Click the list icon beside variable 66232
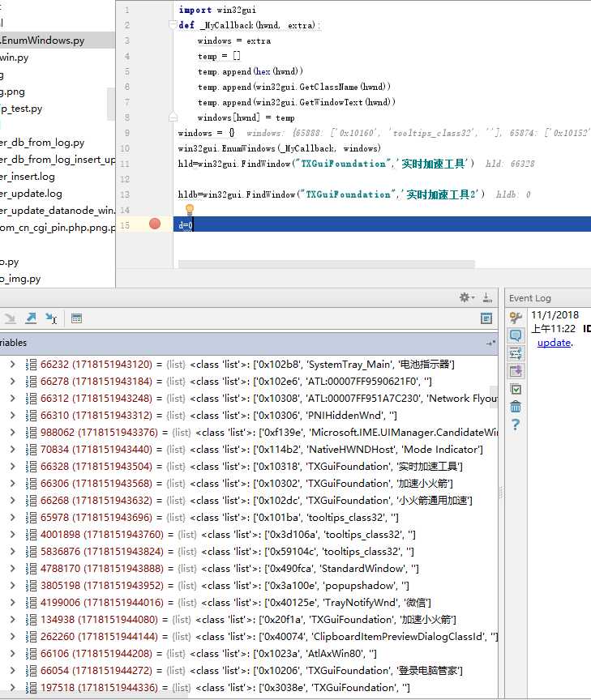The height and width of the screenshot is (700, 591). (31, 365)
